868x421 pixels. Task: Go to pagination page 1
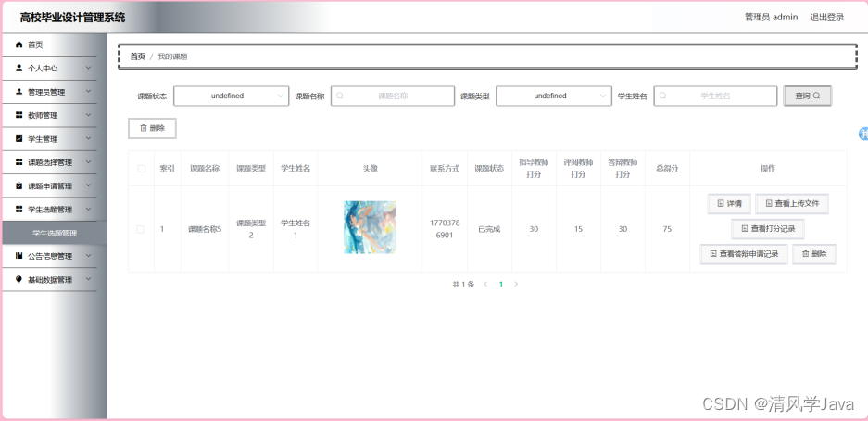point(501,284)
